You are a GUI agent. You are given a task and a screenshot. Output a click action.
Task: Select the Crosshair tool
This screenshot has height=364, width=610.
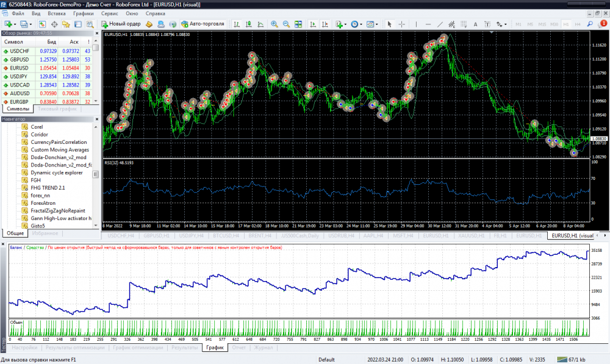(x=401, y=24)
